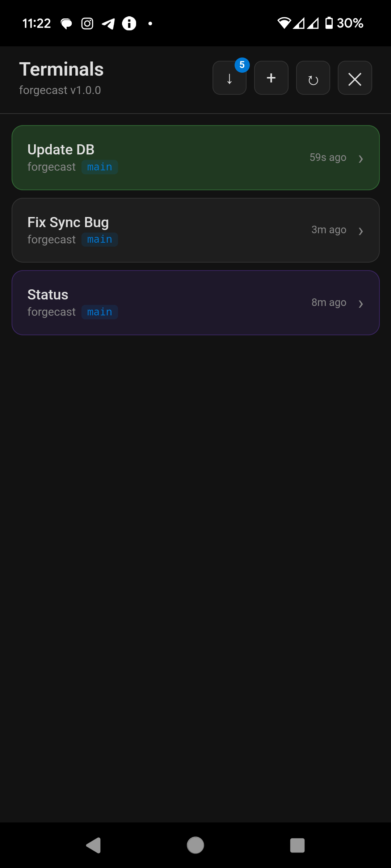Screen dimensions: 391x868
Task: Close the Terminals panel with the X icon
Action: (x=354, y=78)
